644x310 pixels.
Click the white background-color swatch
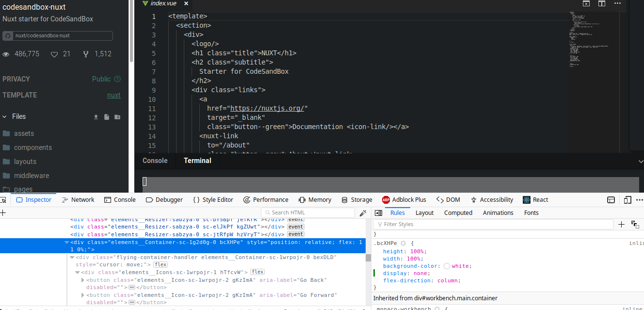[447, 266]
